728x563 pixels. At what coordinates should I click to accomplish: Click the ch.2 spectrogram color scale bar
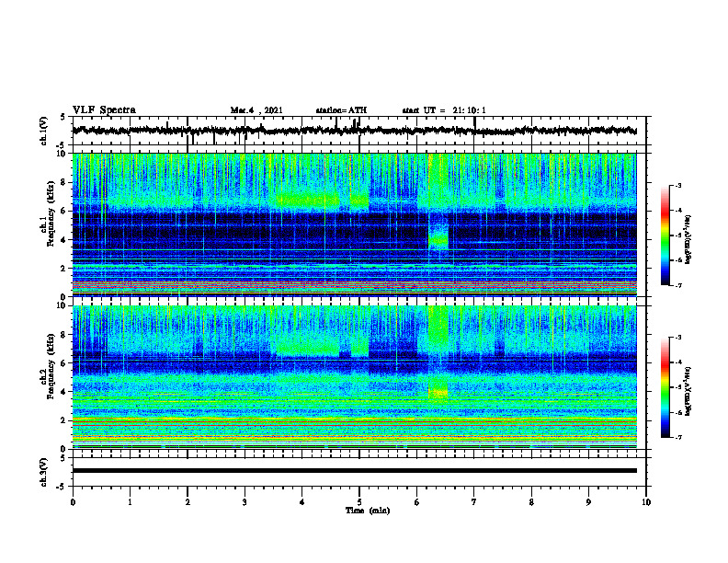point(665,387)
